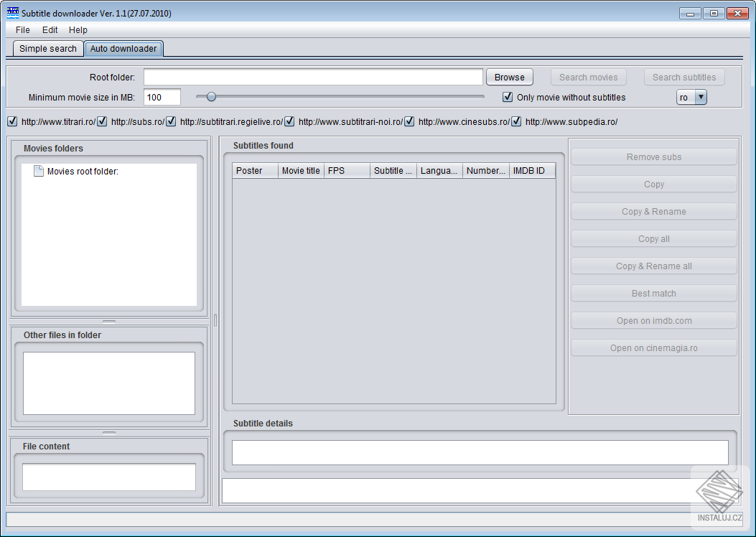Open the File menu
The width and height of the screenshot is (756, 537).
coord(22,30)
